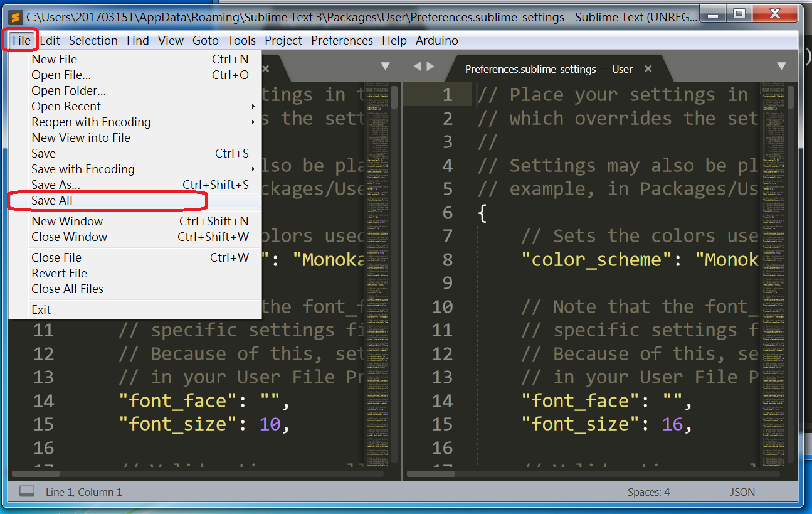Choose Exit from File menu

point(135,309)
